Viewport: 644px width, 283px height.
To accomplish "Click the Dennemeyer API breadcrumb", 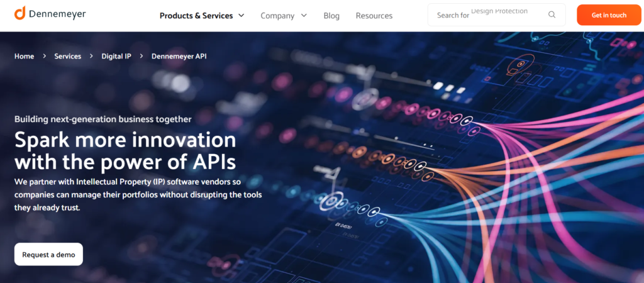I will point(179,56).
